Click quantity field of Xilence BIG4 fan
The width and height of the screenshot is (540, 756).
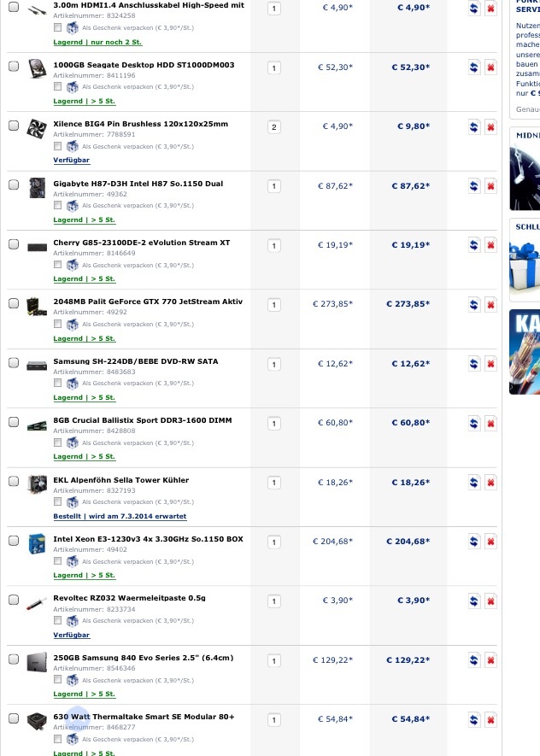[x=274, y=127]
